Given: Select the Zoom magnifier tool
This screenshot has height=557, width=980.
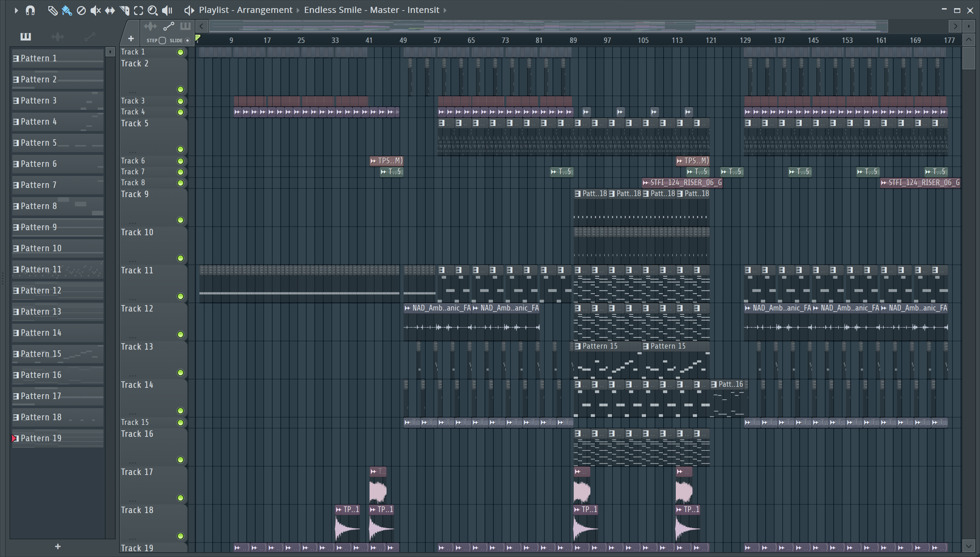Looking at the screenshot, I should coord(152,10).
